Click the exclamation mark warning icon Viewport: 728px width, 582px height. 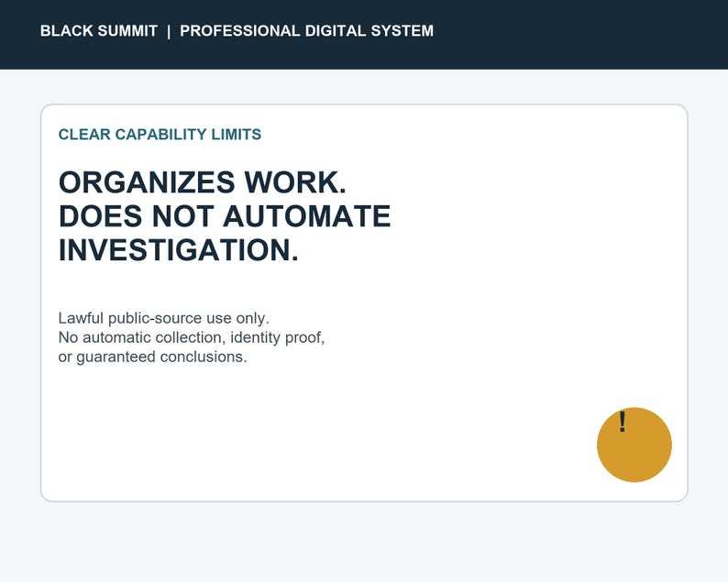[x=634, y=445]
